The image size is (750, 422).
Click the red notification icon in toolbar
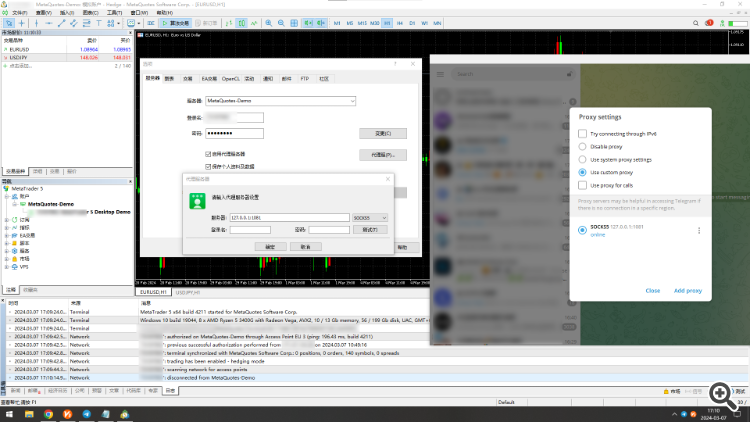click(x=709, y=23)
